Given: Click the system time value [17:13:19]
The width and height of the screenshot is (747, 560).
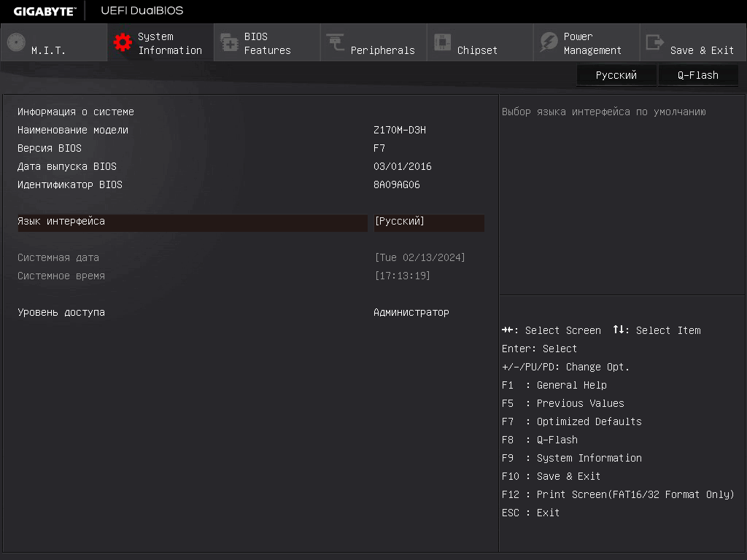Looking at the screenshot, I should coord(402,276).
